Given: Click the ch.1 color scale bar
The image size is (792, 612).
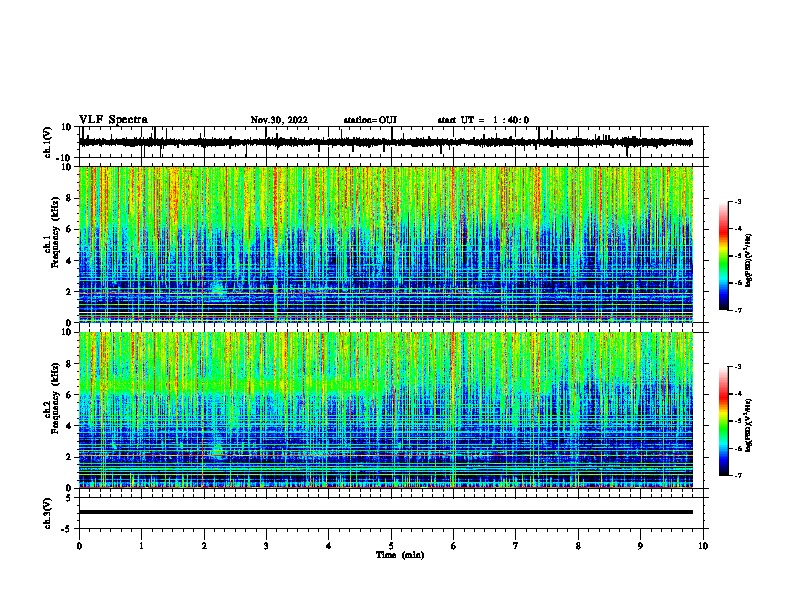Looking at the screenshot, I should 723,256.
